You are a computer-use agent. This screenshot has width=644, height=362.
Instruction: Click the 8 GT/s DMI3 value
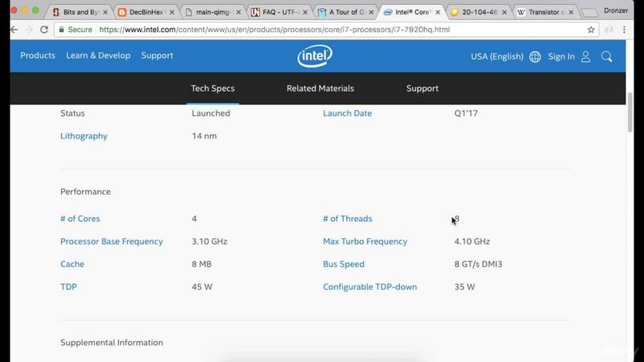478,264
